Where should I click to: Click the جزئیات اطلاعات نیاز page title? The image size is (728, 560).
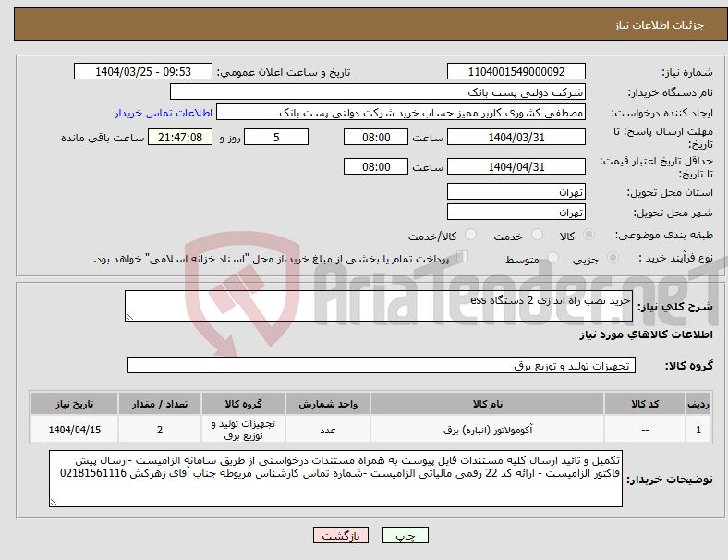(659, 25)
